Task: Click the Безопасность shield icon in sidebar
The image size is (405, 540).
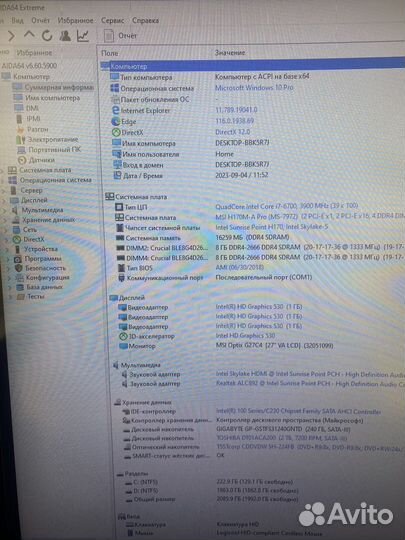Action: (x=19, y=268)
